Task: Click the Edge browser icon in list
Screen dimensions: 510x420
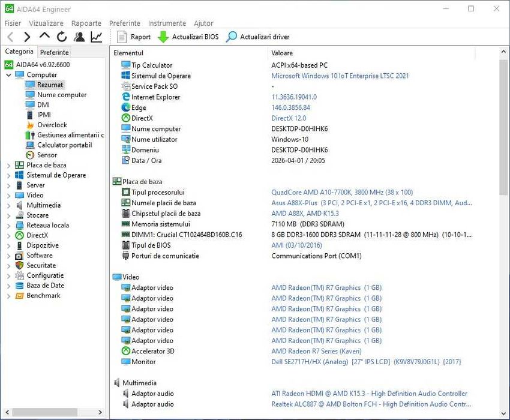Action: (126, 107)
